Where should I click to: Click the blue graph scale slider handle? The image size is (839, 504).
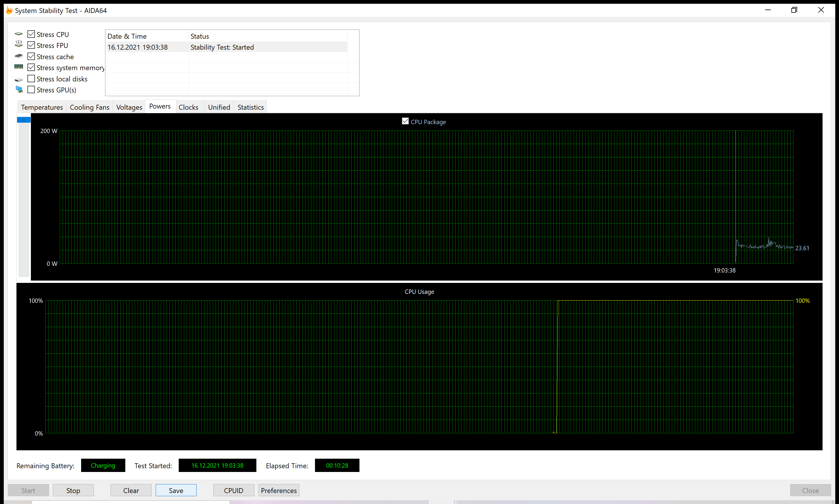pos(24,120)
